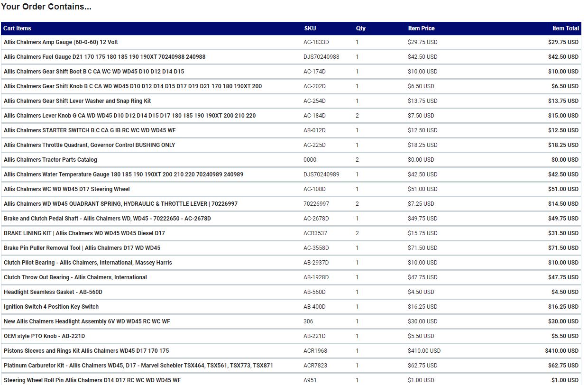The image size is (588, 385).
Task: Select the Clutch Pilot Bearing item name
Action: point(88,263)
